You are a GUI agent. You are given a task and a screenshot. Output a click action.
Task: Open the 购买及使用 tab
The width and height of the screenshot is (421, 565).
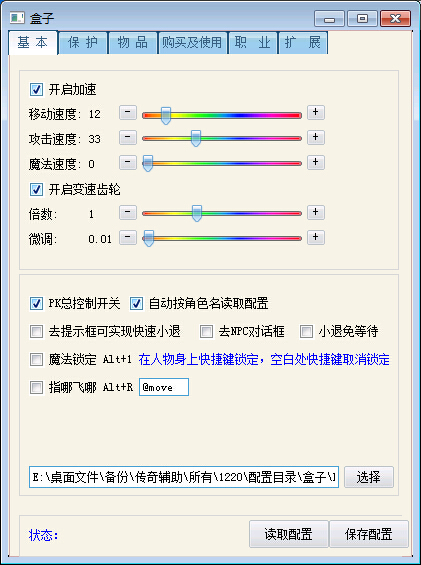(192, 43)
